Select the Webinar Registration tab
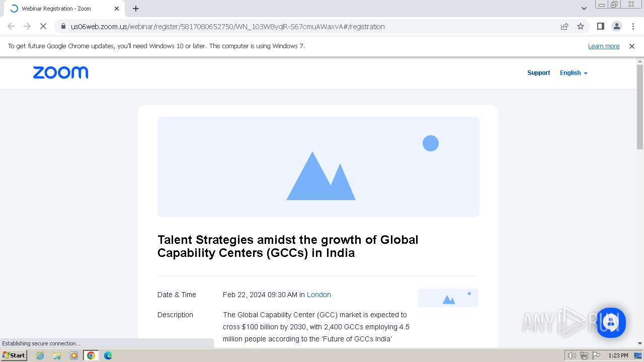 [64, 9]
